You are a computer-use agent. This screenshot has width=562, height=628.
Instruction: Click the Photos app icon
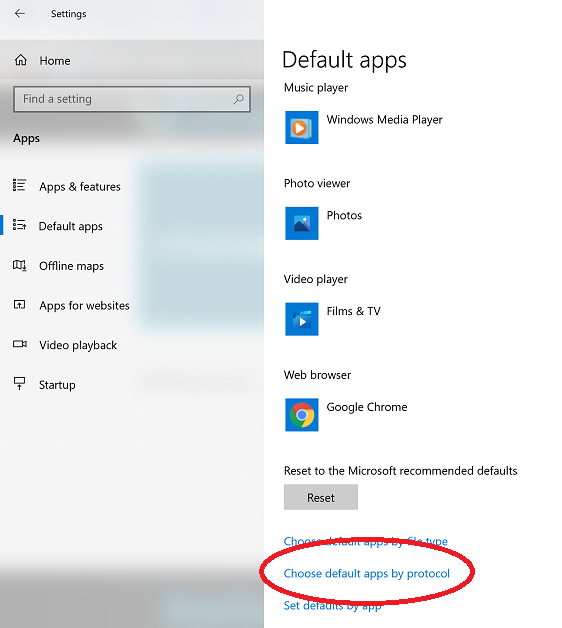[x=302, y=223]
